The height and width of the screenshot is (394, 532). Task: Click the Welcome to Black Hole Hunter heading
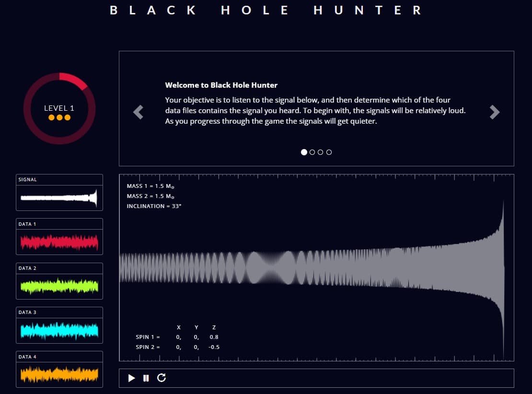tap(221, 85)
